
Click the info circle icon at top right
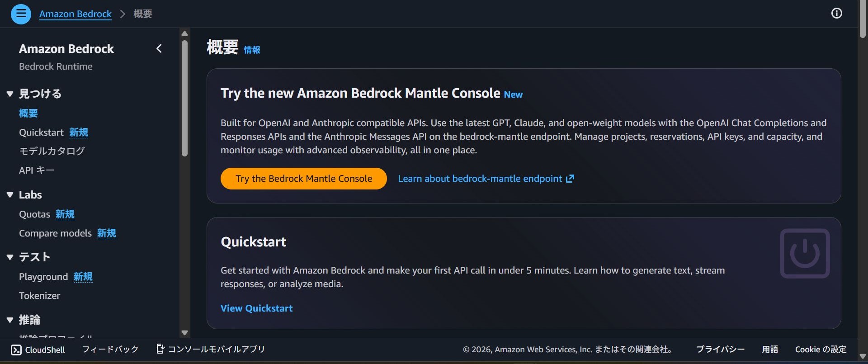tap(837, 14)
